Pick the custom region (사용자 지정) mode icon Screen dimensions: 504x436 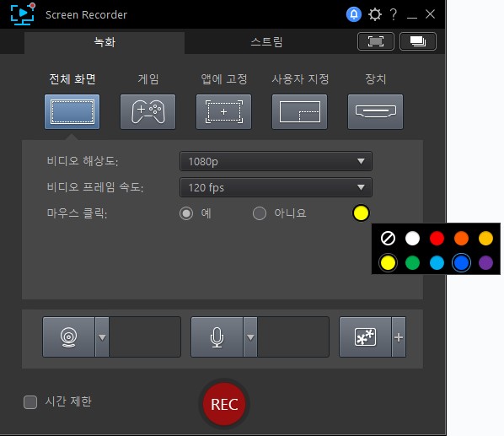coord(299,111)
